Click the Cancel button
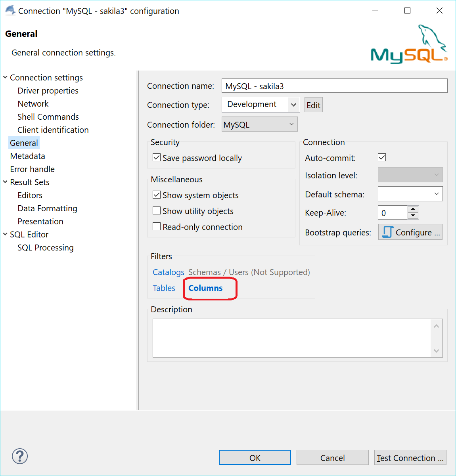This screenshot has height=476, width=456. 332,458
